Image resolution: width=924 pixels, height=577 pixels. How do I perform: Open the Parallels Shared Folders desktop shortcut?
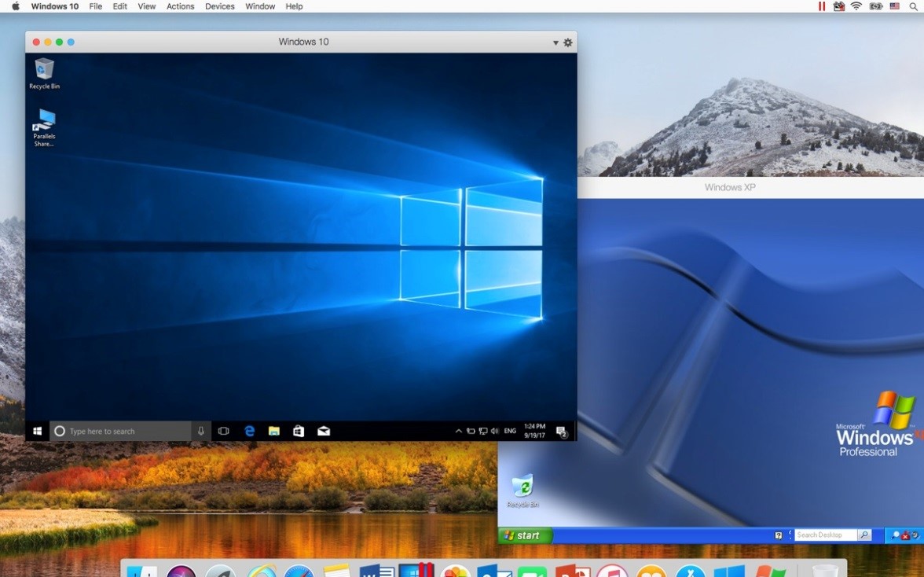coord(44,127)
